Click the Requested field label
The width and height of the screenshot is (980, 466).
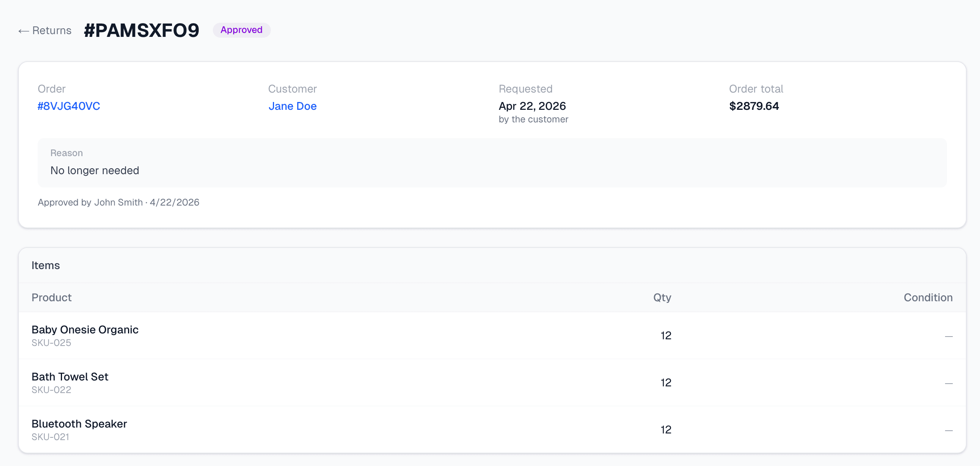click(x=525, y=89)
